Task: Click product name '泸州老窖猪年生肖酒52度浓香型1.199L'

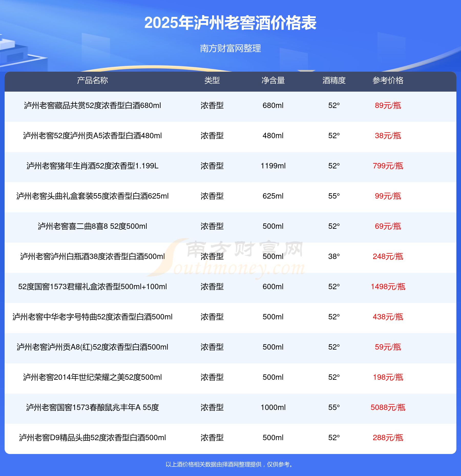Action: 92,166
